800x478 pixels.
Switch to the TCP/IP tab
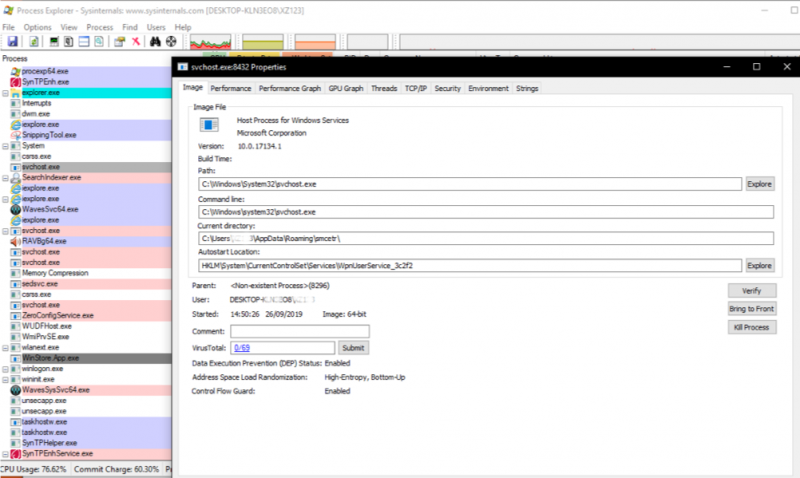416,88
